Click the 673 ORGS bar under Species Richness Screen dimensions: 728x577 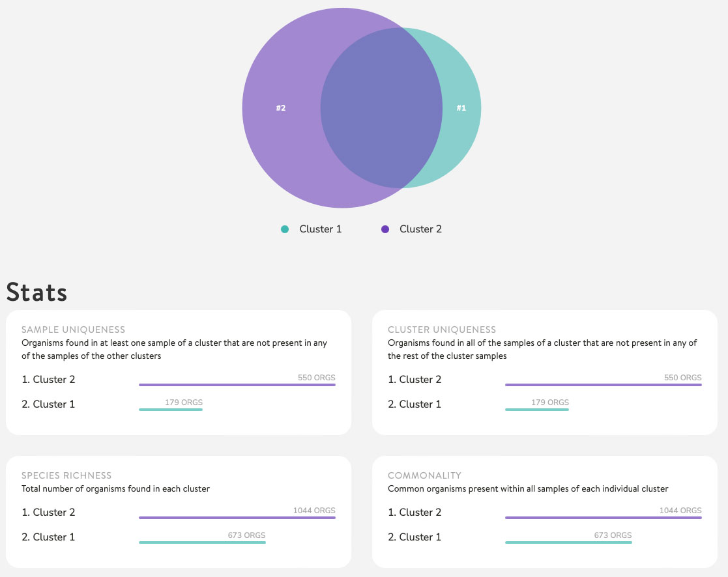tap(202, 542)
